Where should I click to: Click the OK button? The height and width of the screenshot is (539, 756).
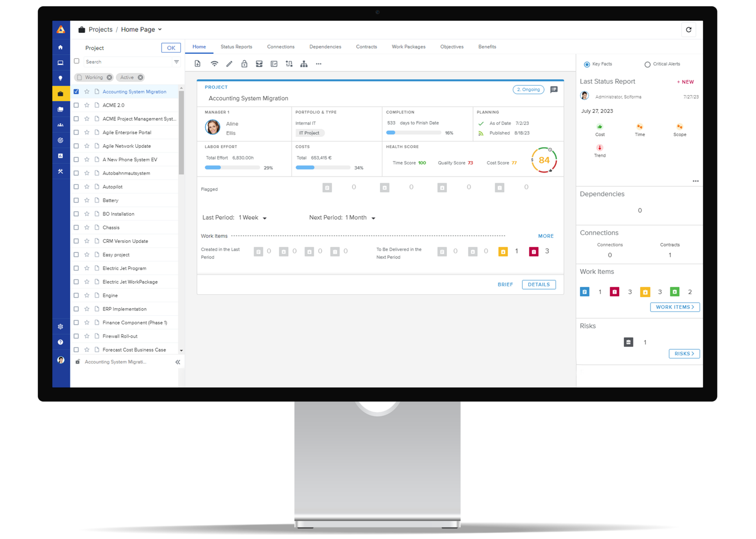click(171, 48)
